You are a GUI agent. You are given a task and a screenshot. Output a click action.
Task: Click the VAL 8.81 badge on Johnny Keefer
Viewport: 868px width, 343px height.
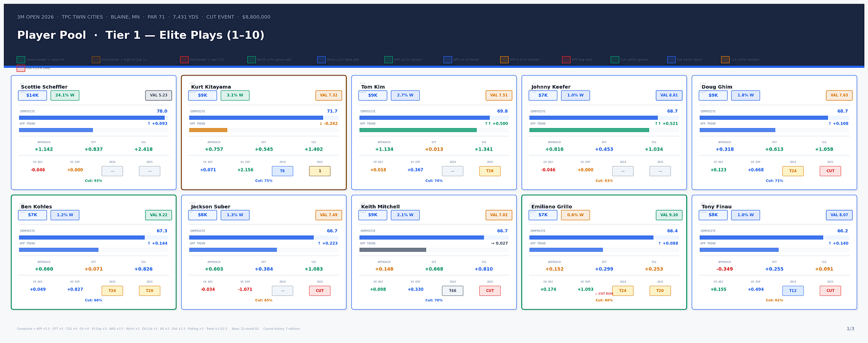pos(669,95)
